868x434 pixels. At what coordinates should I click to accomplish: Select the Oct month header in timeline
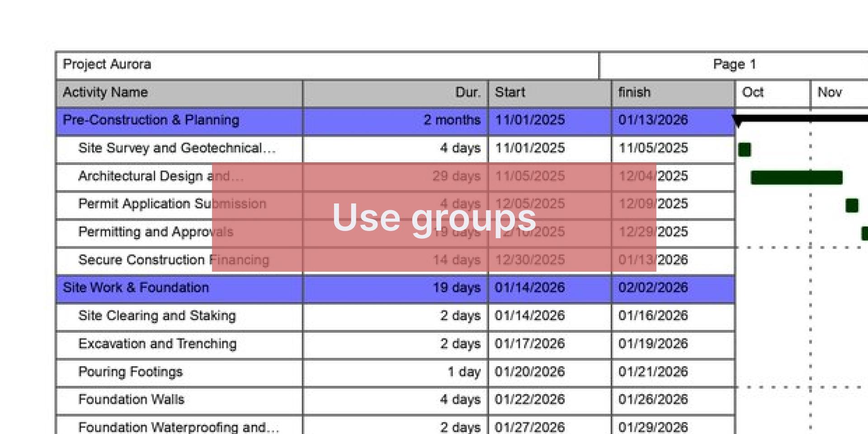753,93
